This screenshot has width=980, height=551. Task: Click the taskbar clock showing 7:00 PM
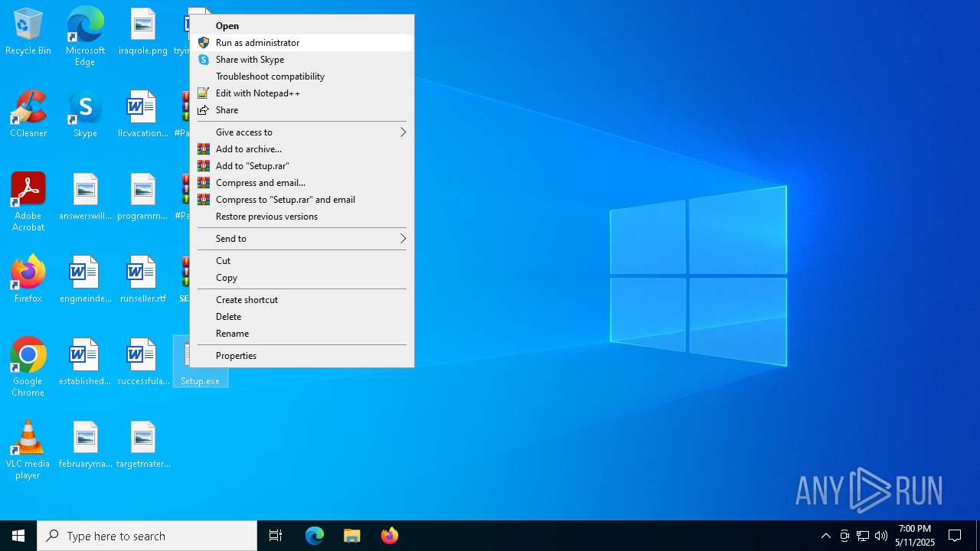(915, 536)
